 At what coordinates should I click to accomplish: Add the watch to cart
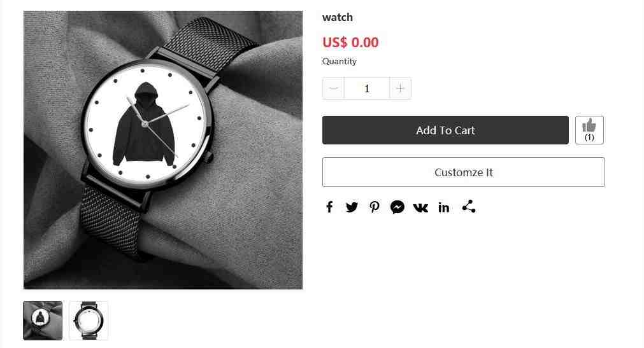click(445, 130)
